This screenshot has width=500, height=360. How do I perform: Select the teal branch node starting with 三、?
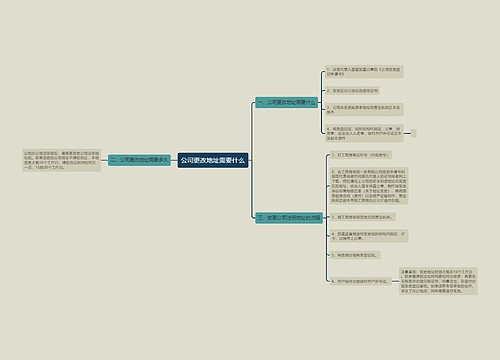coord(289,218)
